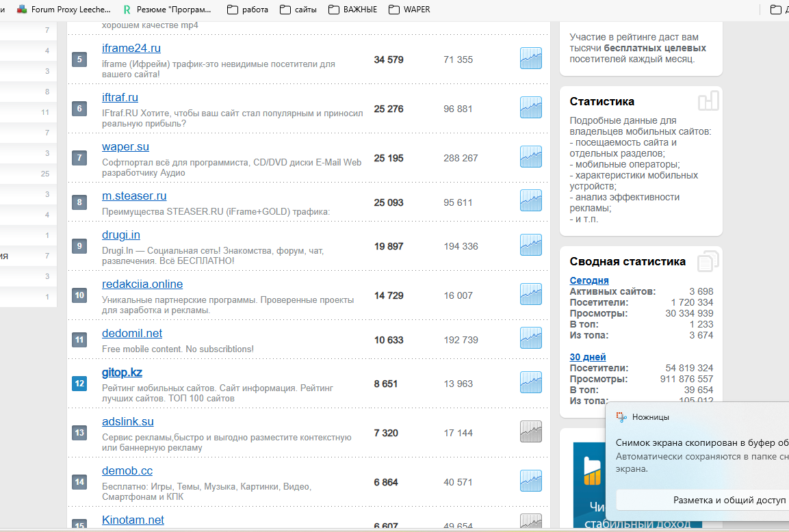Open statistics chart icon for iframe24.ru
Viewport: 789px width, 532px height.
pos(530,59)
